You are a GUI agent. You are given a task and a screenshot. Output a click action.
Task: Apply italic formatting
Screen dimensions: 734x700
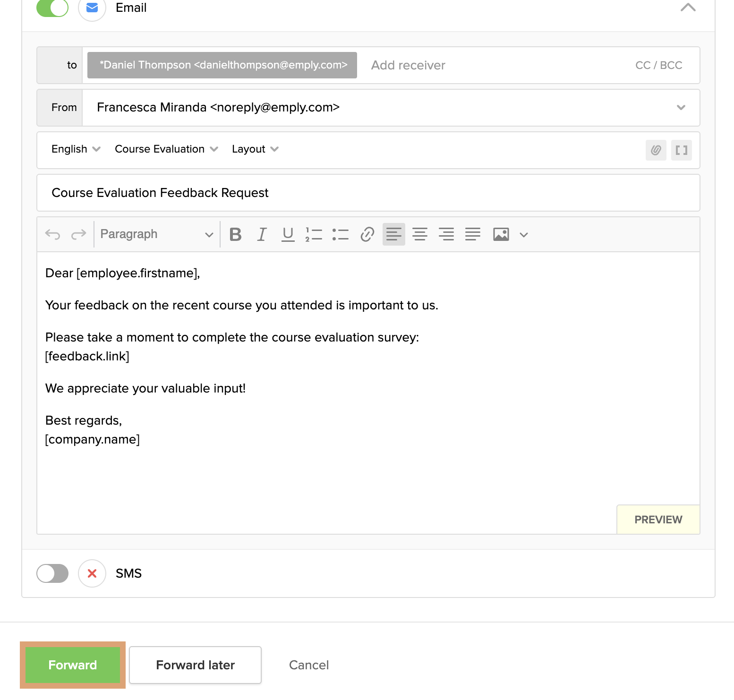click(x=262, y=234)
